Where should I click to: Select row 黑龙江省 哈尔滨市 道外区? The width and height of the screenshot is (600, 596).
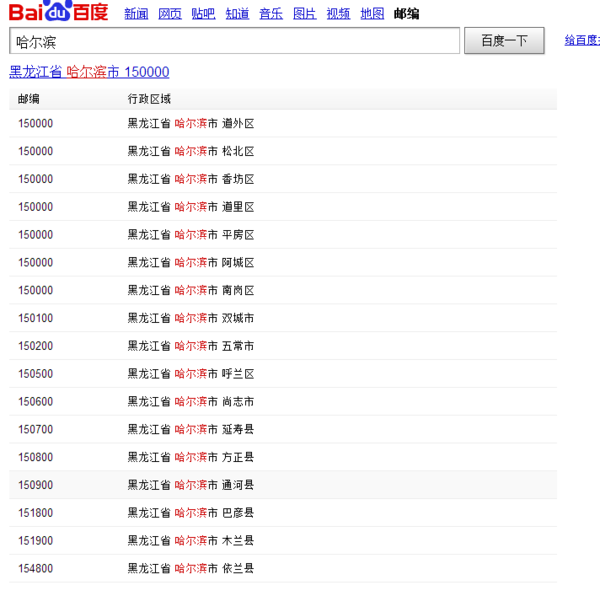[283, 124]
